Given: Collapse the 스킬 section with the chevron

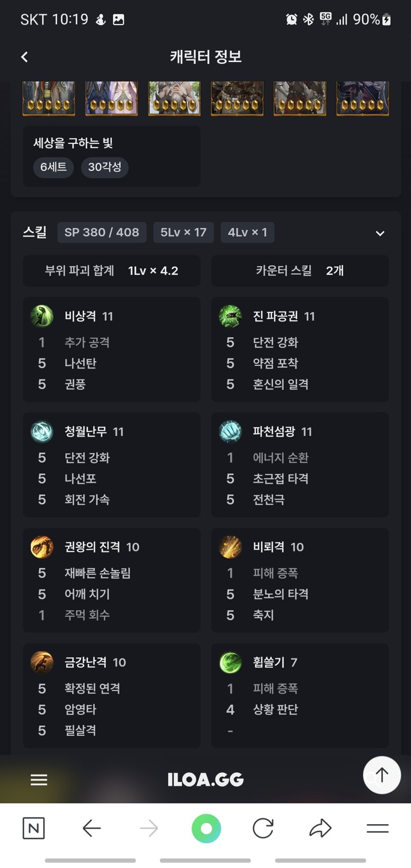Looking at the screenshot, I should (380, 233).
